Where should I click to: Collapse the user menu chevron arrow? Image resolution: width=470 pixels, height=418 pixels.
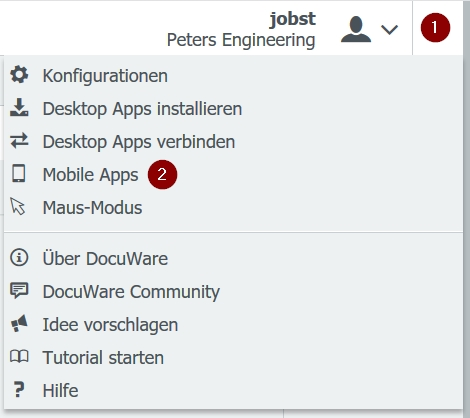389,30
